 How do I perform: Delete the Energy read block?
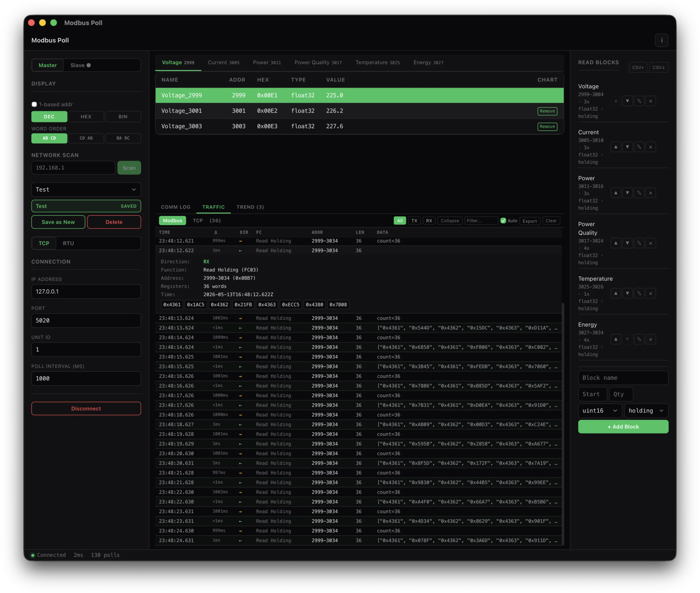(651, 339)
